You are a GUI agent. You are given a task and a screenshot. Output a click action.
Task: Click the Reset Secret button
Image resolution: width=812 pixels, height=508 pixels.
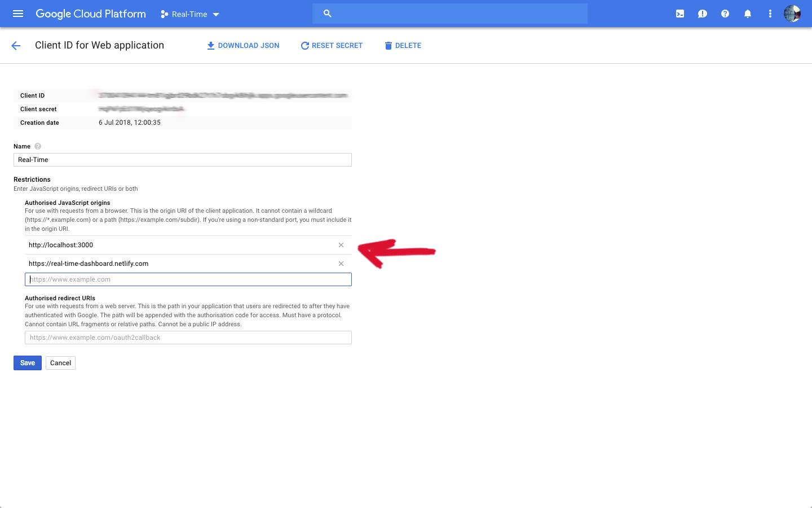332,46
